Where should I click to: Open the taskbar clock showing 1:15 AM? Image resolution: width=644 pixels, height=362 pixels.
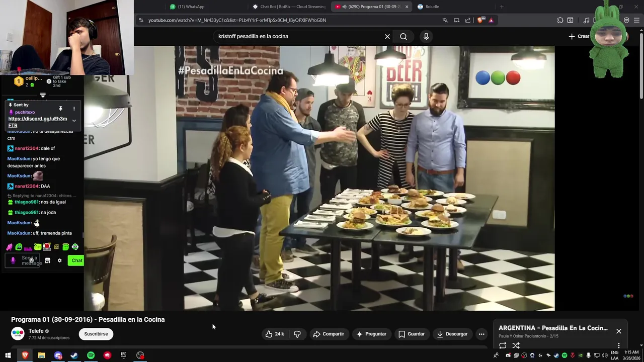(x=631, y=355)
